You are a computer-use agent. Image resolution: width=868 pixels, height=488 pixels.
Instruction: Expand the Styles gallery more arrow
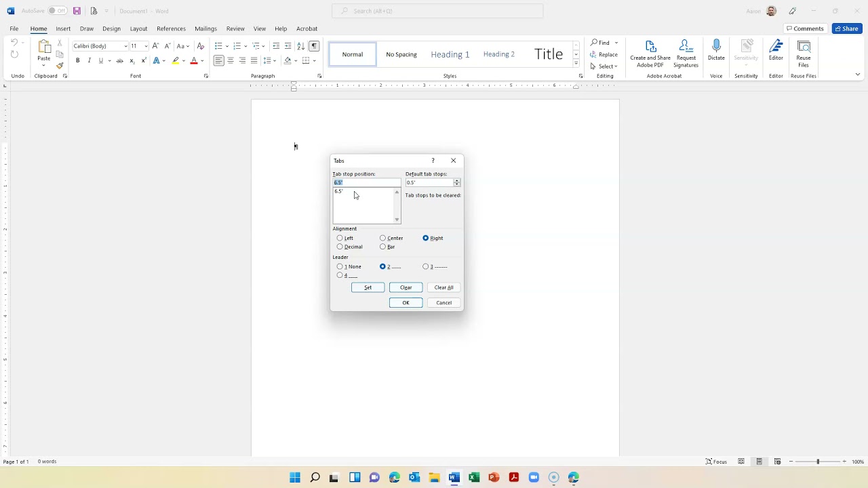click(x=576, y=63)
